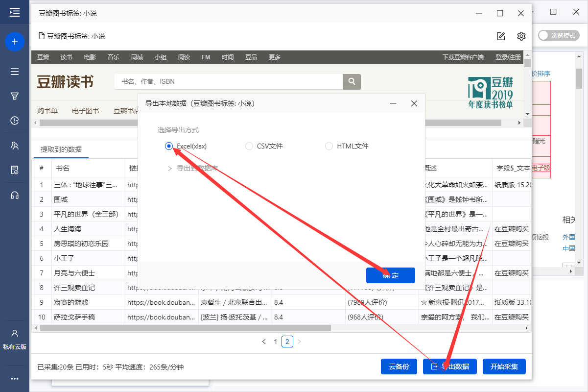Create new task with blue plus button
The width and height of the screenshot is (588, 392).
tap(15, 42)
